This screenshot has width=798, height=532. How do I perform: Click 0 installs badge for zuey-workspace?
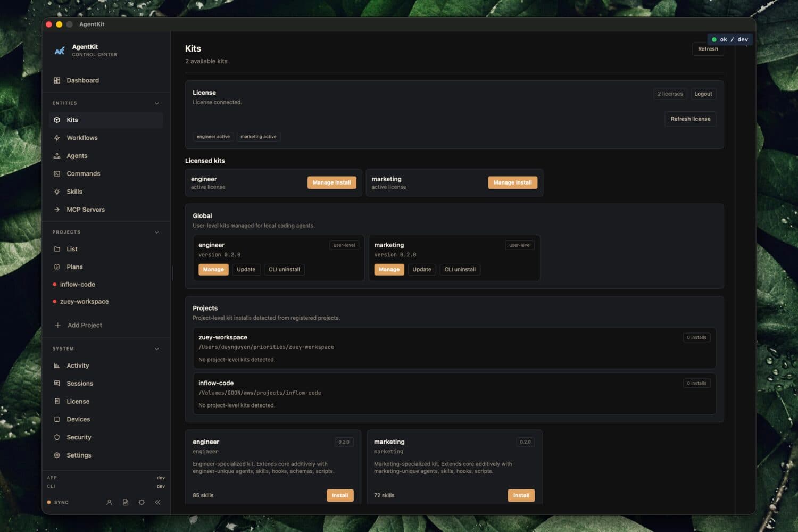pyautogui.click(x=696, y=337)
